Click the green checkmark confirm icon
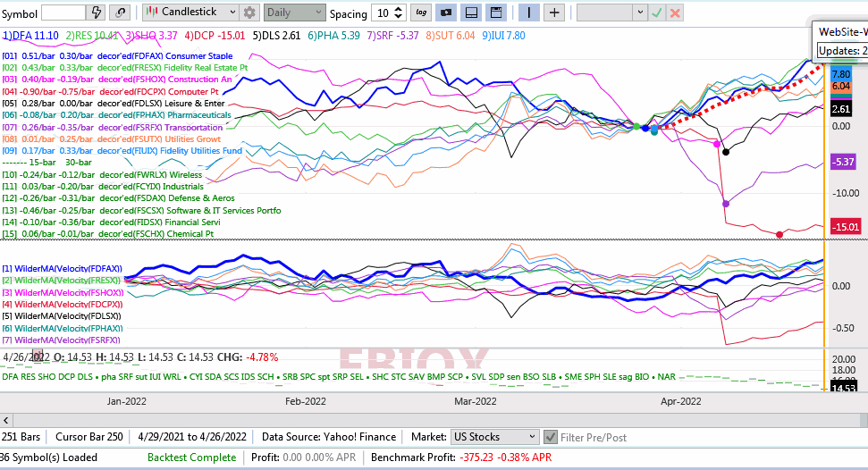 (656, 13)
